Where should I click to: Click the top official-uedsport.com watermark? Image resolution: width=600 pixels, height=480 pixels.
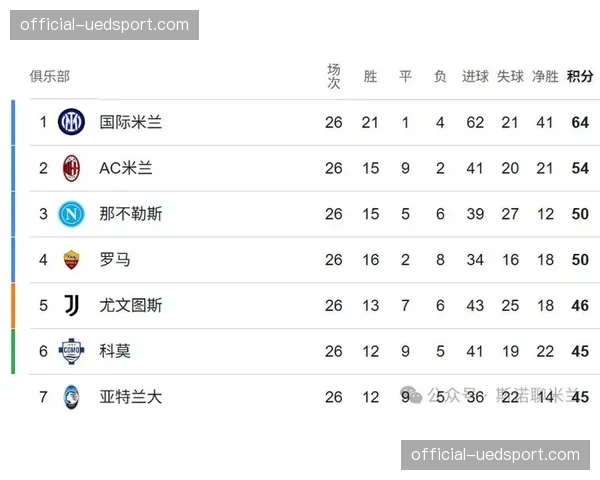point(104,24)
